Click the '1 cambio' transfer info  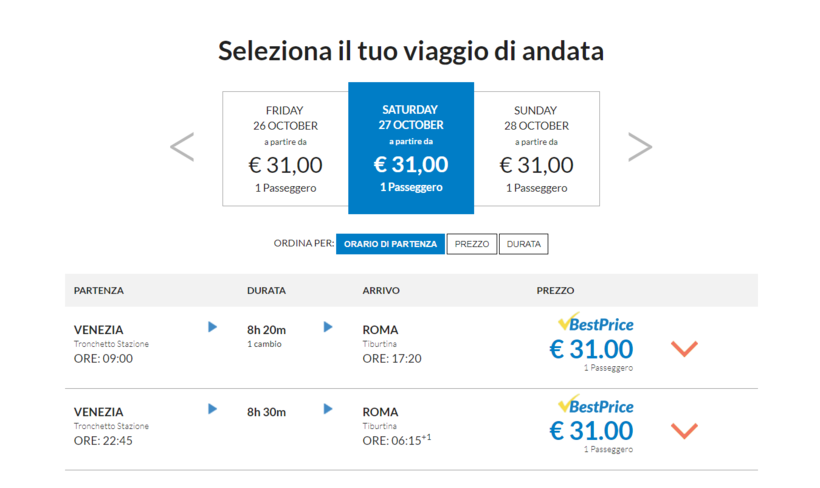click(264, 344)
